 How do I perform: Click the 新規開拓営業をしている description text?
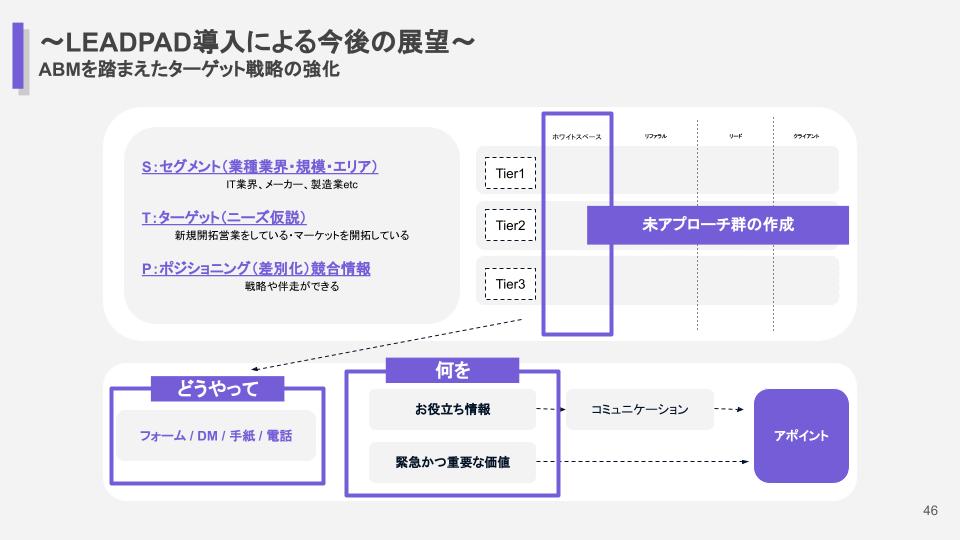(292, 235)
